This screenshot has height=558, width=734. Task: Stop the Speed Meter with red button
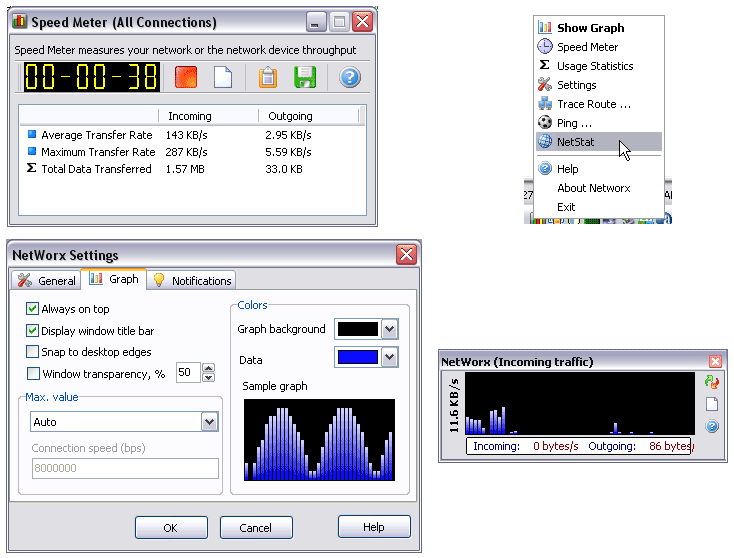tap(186, 77)
